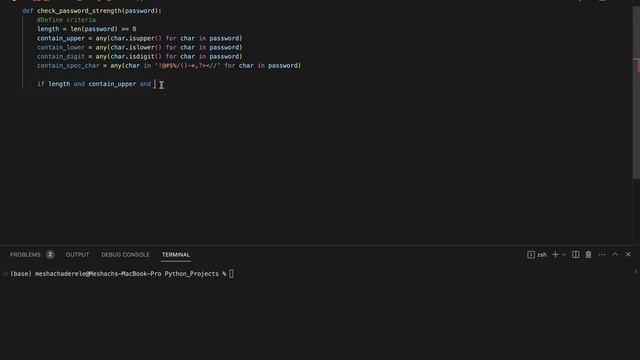Click char.isupper() call in the code

[x=136, y=38]
